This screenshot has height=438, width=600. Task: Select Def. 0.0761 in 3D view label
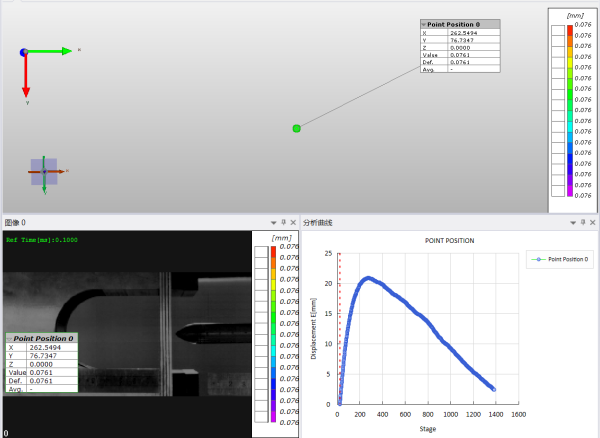point(474,62)
